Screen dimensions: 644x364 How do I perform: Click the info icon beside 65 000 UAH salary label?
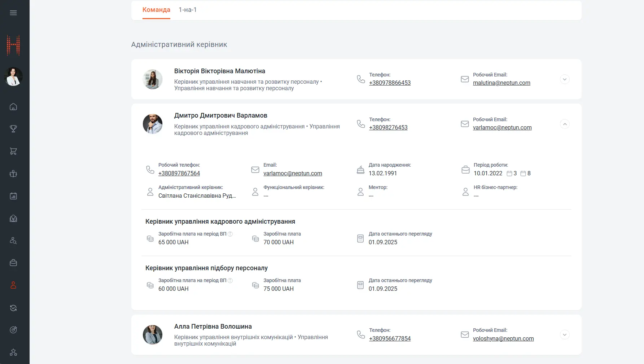(230, 234)
